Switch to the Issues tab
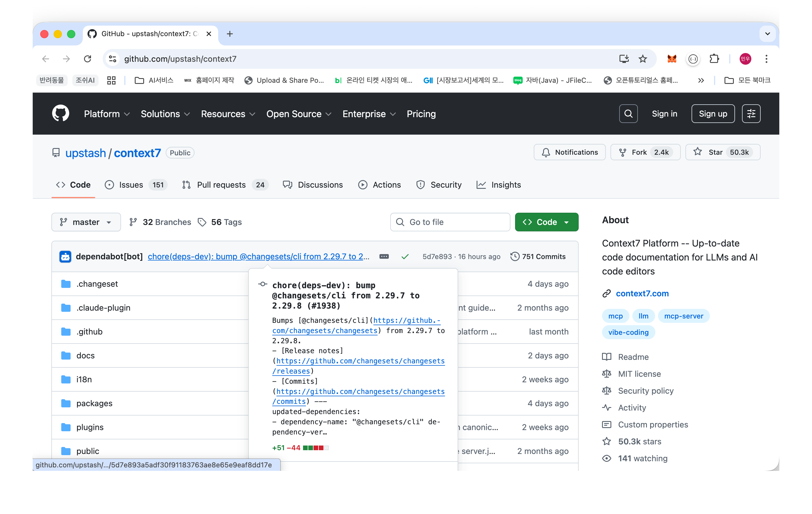Image resolution: width=812 pixels, height=514 pixels. tap(136, 184)
